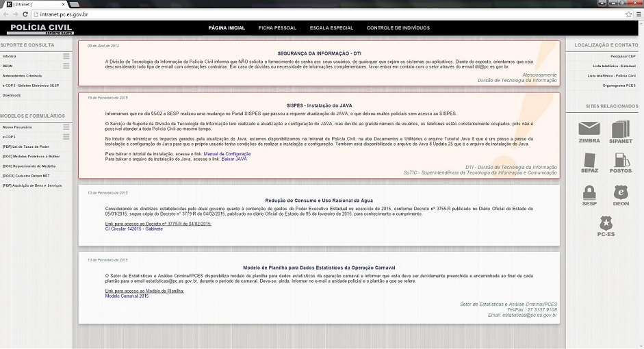Click the SISPES - Instalação do JAVA heading

click(319, 105)
